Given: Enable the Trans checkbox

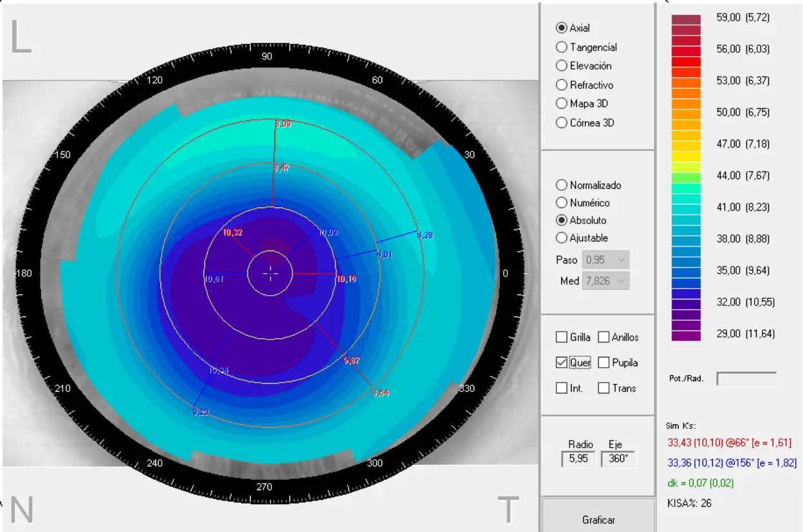Looking at the screenshot, I should (603, 388).
